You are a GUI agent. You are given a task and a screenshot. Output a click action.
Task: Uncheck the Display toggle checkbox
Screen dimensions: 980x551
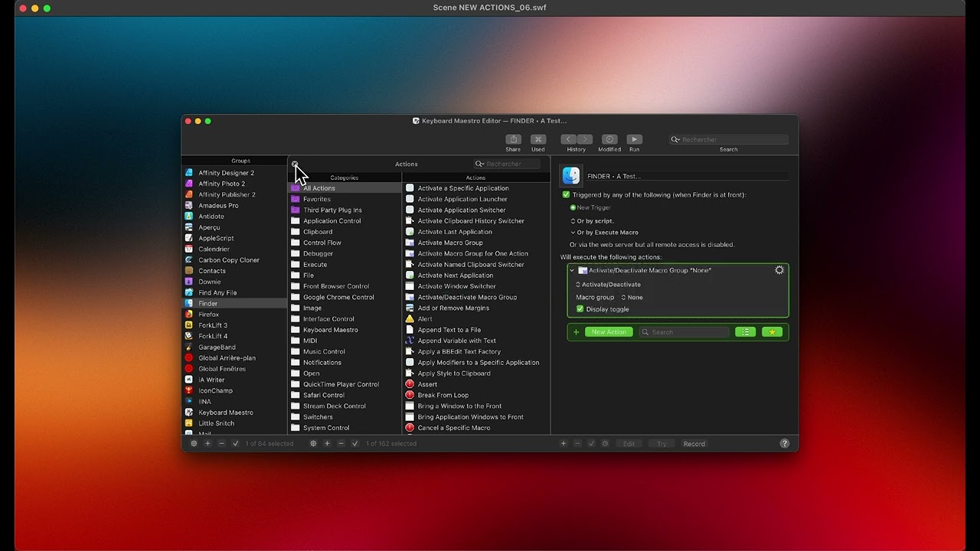pyautogui.click(x=580, y=309)
